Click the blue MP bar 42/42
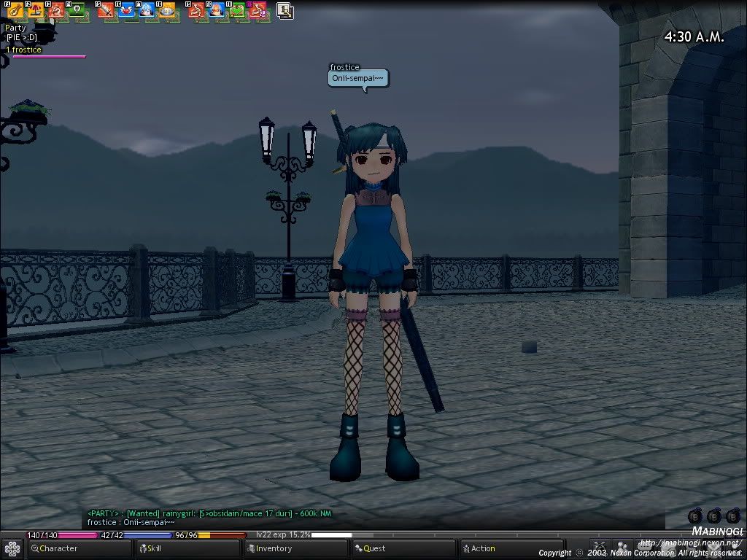 [x=135, y=535]
